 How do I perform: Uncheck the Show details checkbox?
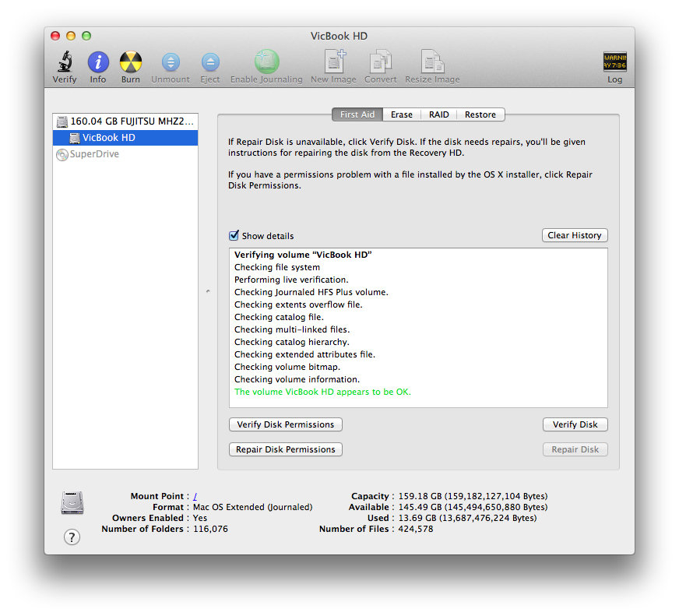click(234, 235)
